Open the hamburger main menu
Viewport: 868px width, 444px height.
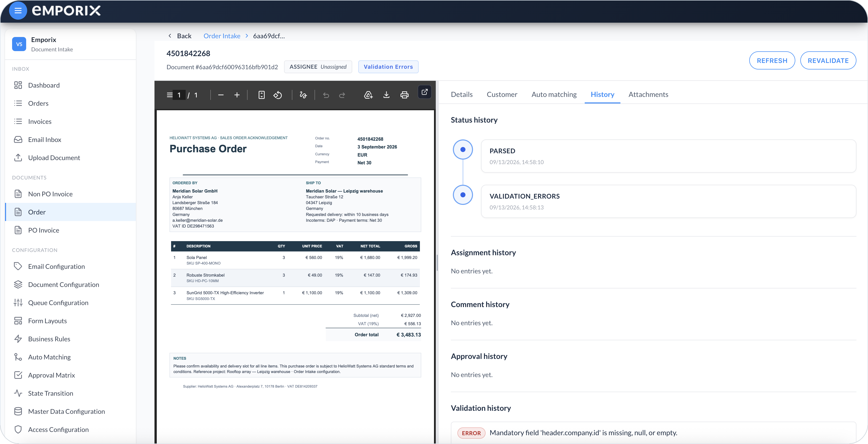click(x=18, y=11)
